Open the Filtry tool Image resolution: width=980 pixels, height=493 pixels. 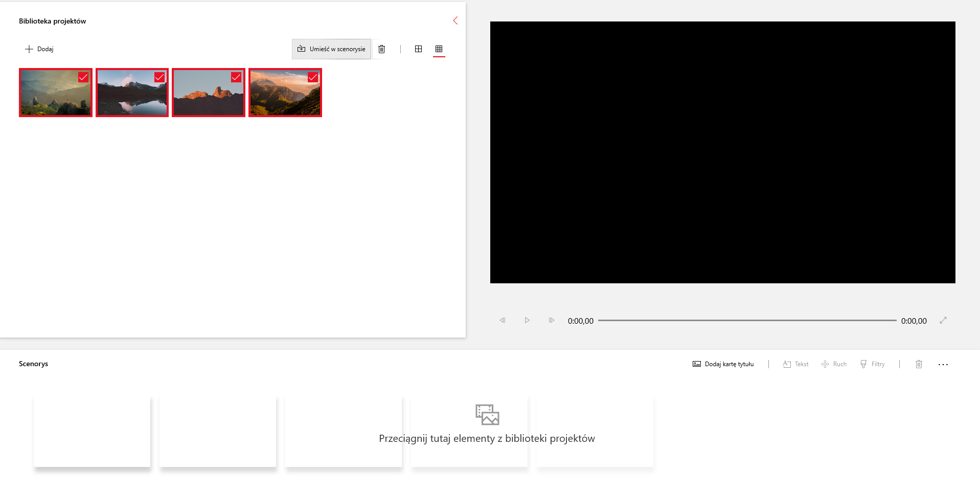[x=872, y=364]
